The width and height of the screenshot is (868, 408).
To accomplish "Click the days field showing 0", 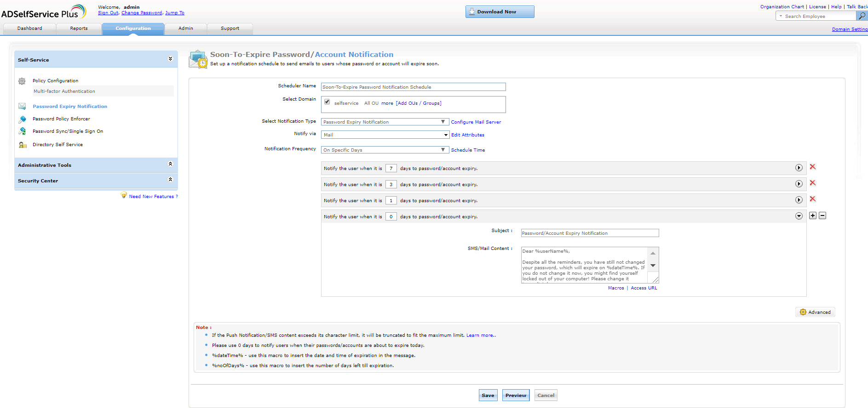I will tap(391, 216).
